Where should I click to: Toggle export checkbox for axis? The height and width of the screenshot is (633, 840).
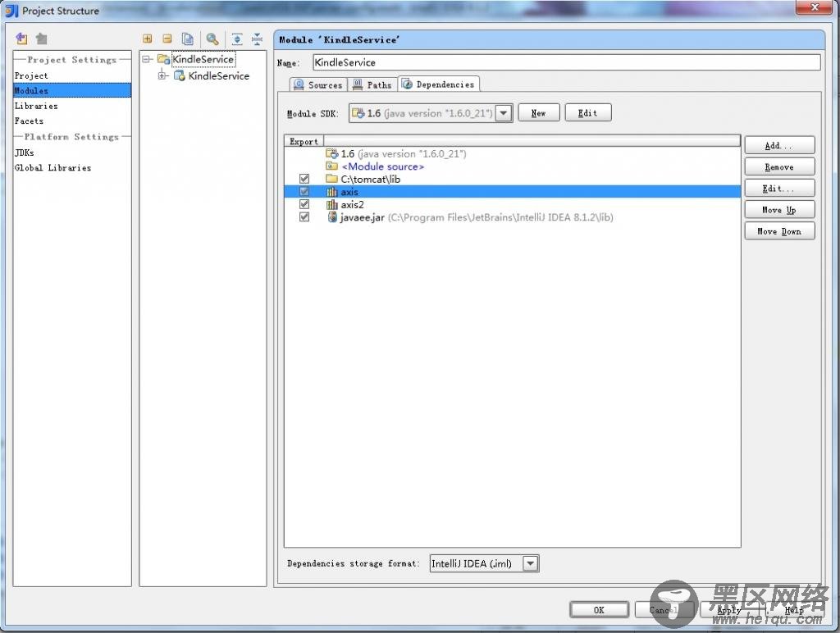point(304,192)
